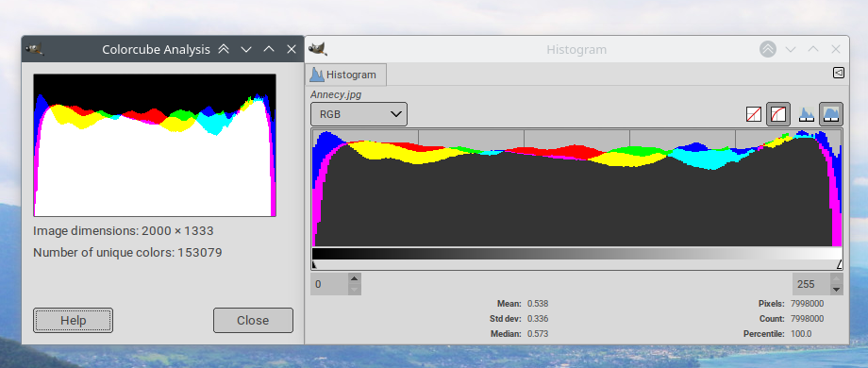Select the linear histogram icon

coord(807,114)
